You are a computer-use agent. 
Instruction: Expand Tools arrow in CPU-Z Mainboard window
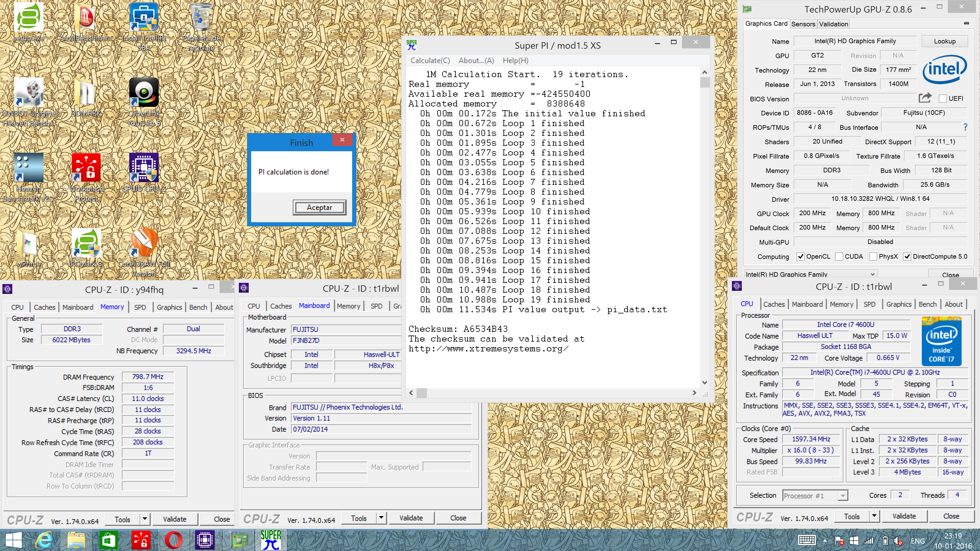point(381,518)
